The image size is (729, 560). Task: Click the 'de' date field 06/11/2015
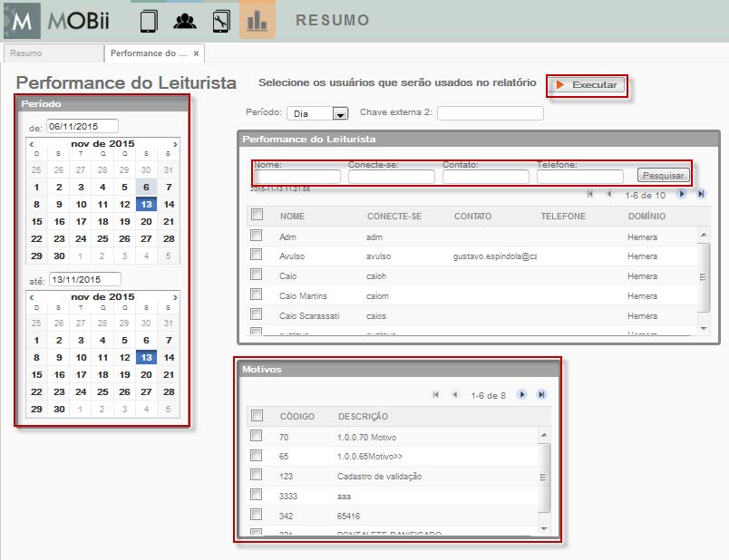pos(83,126)
